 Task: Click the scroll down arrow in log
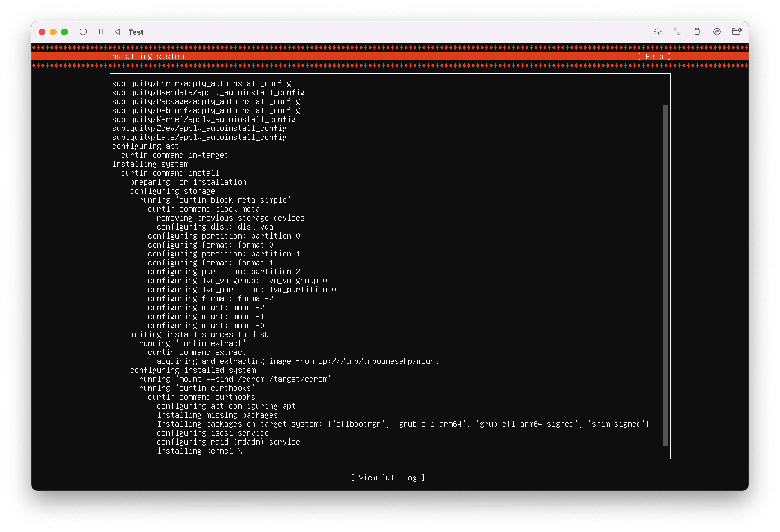pyautogui.click(x=666, y=451)
